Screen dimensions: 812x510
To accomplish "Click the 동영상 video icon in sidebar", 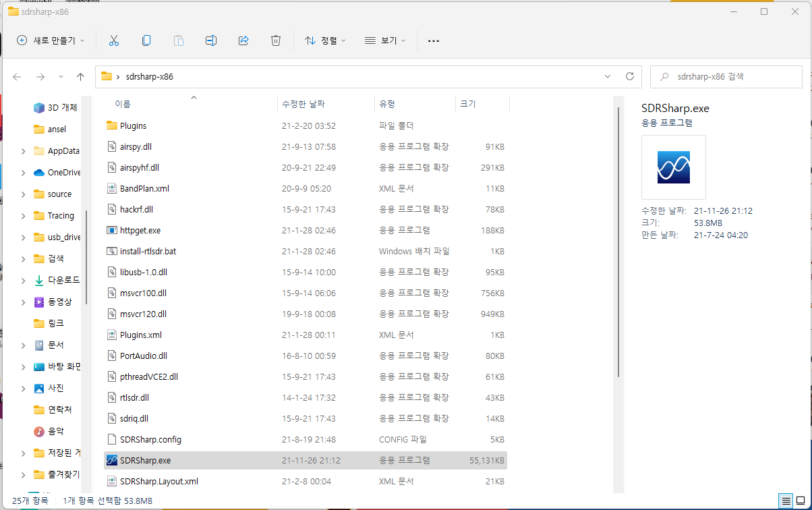I will coord(39,302).
